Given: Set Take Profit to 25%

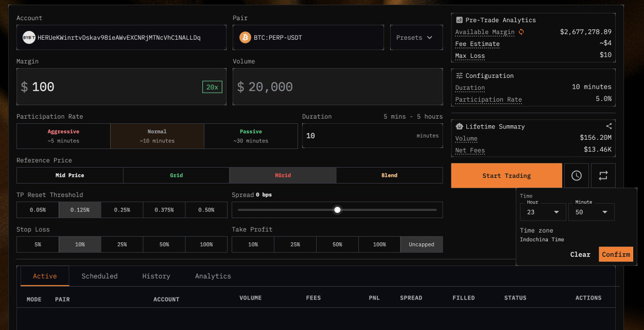Looking at the screenshot, I should [x=295, y=244].
